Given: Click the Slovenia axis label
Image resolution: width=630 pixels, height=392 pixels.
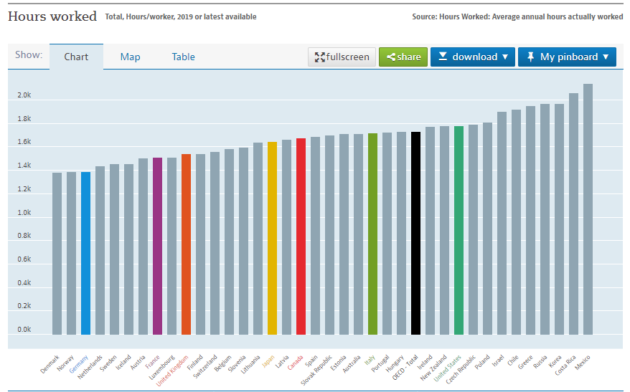Looking at the screenshot, I should [237, 363].
